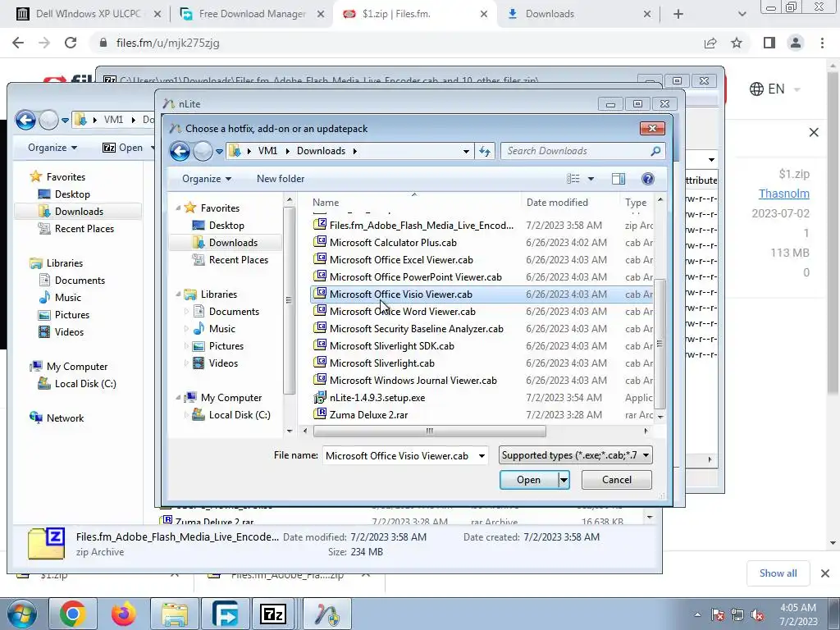The height and width of the screenshot is (630, 840).
Task: Click the Open button in the dialog
Action: coord(529,480)
